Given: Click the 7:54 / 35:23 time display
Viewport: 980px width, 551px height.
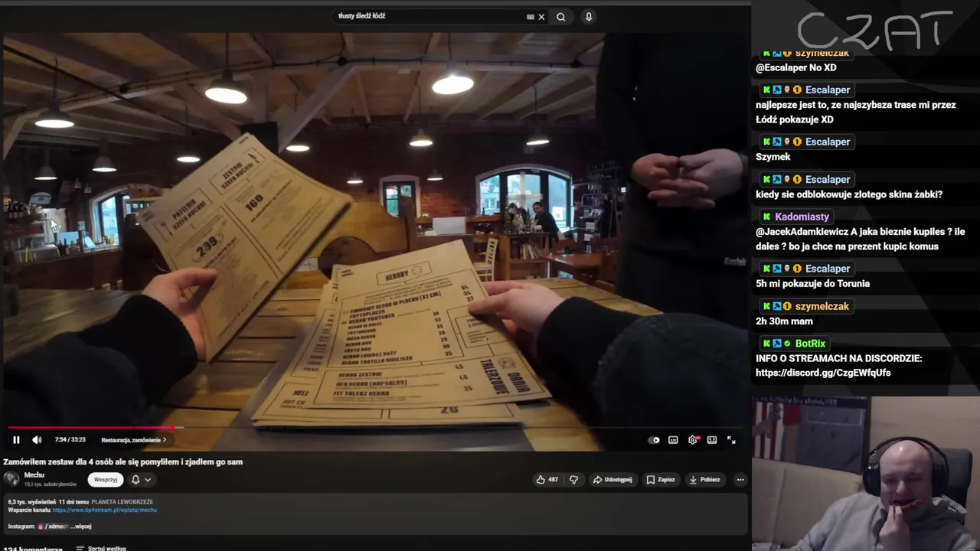Looking at the screenshot, I should (x=70, y=440).
